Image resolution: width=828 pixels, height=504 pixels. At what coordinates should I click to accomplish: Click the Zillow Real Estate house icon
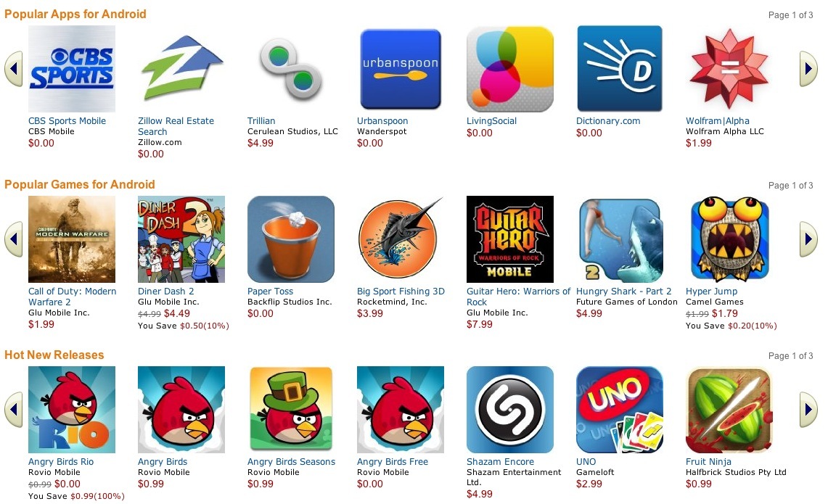tap(181, 69)
